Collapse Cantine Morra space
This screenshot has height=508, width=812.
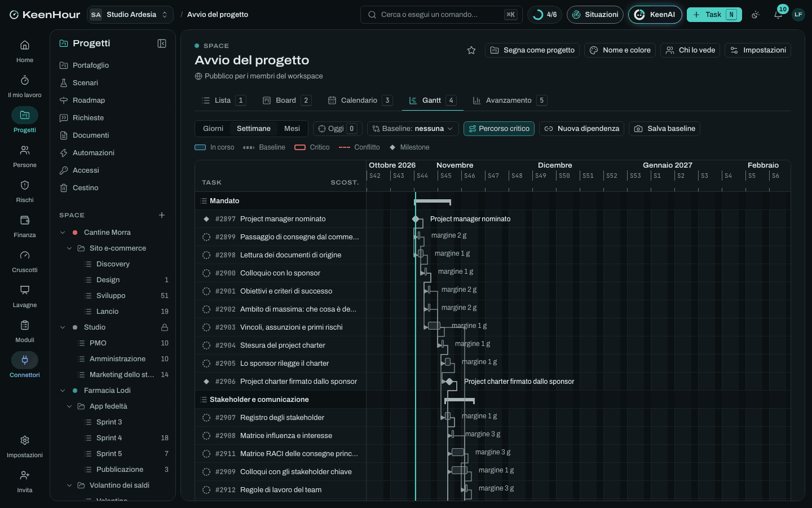63,233
